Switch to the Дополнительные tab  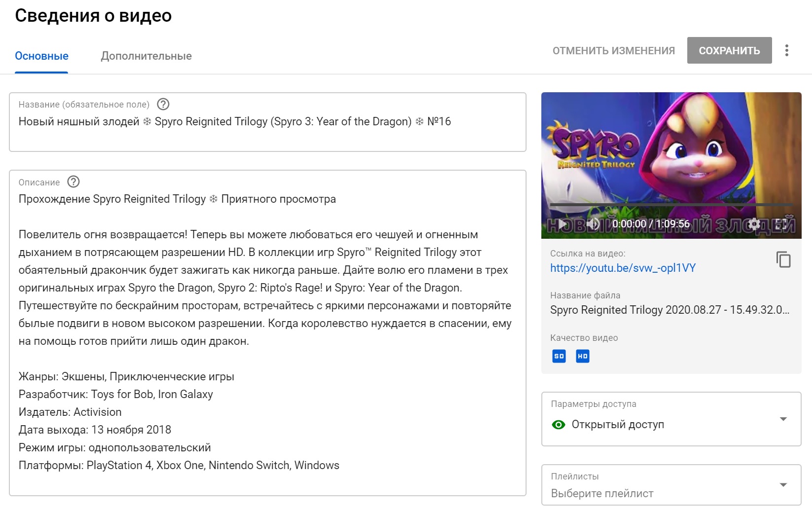[x=146, y=56]
